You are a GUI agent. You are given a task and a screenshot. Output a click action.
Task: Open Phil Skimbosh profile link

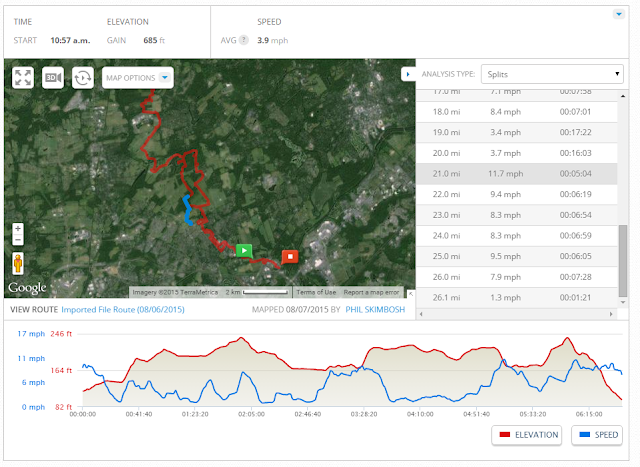375,309
